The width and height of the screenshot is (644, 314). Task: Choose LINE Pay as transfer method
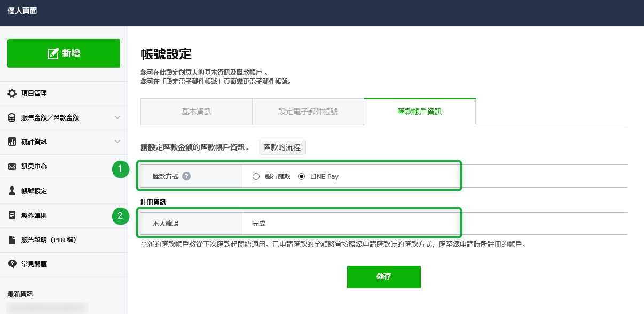click(x=302, y=176)
